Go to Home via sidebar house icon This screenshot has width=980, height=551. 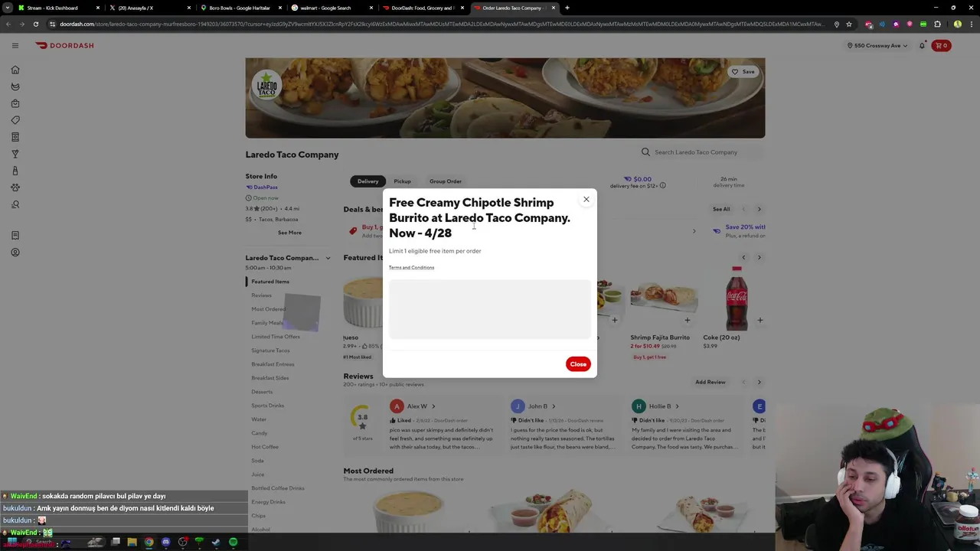tap(15, 70)
